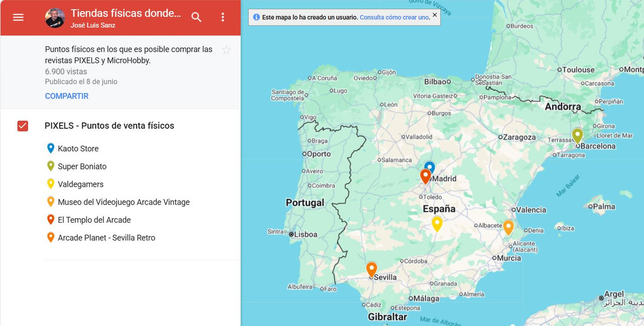Select Kaoto Store in the list
Image resolution: width=644 pixels, height=326 pixels.
click(78, 148)
